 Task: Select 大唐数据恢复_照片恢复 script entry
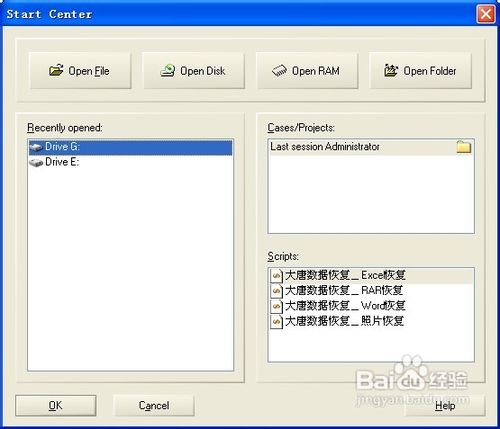click(x=371, y=321)
